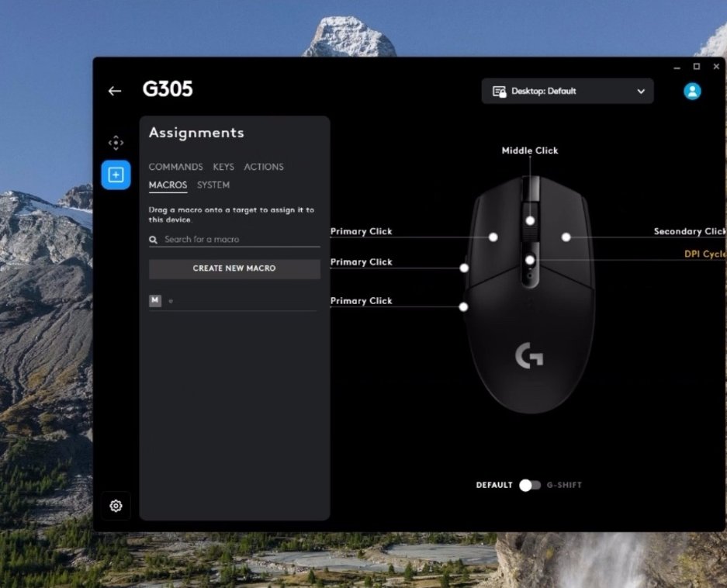This screenshot has width=727, height=588.
Task: Maximize the G HUB window
Action: (x=697, y=67)
